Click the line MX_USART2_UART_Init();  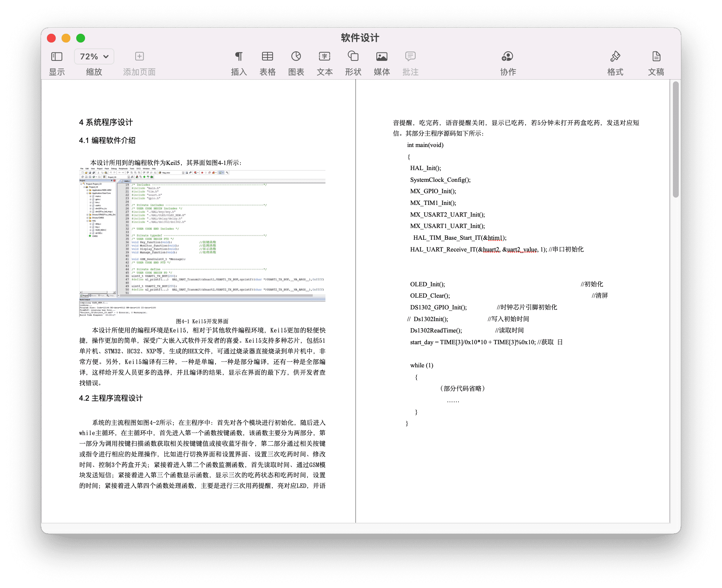pos(447,215)
